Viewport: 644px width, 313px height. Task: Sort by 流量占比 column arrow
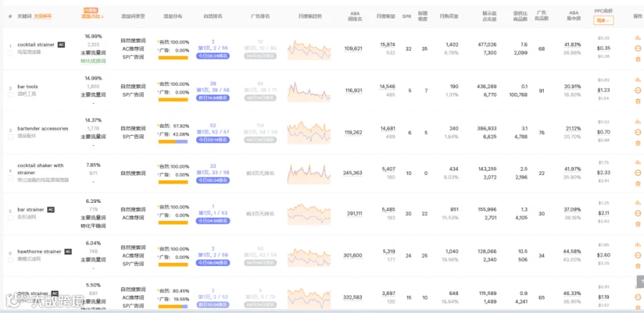[x=93, y=16]
